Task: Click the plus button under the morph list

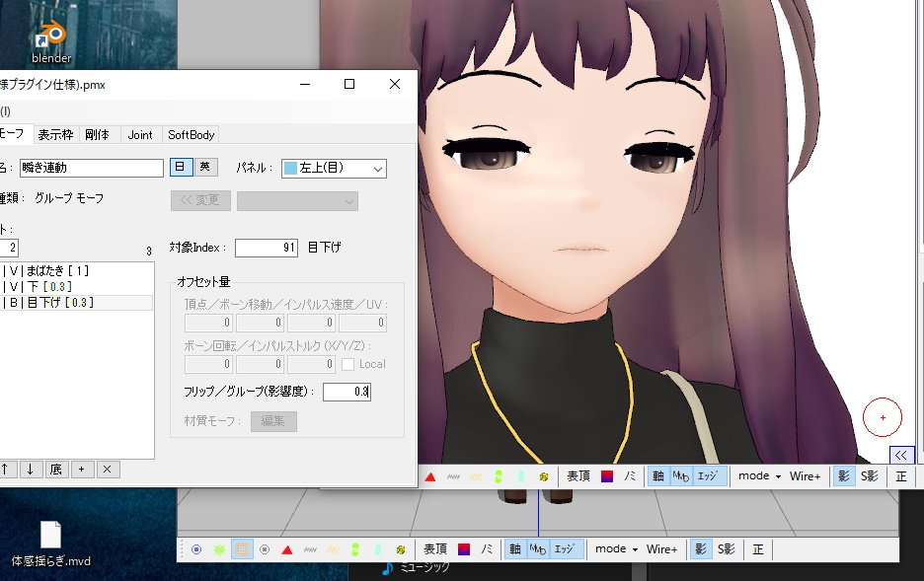Action: click(x=81, y=470)
